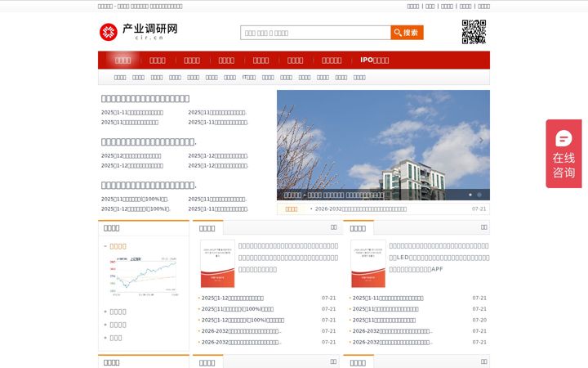Open the 2025年1-12 (100%) report dated 07-21
Viewport: 588px width, 368px height.
(x=243, y=320)
